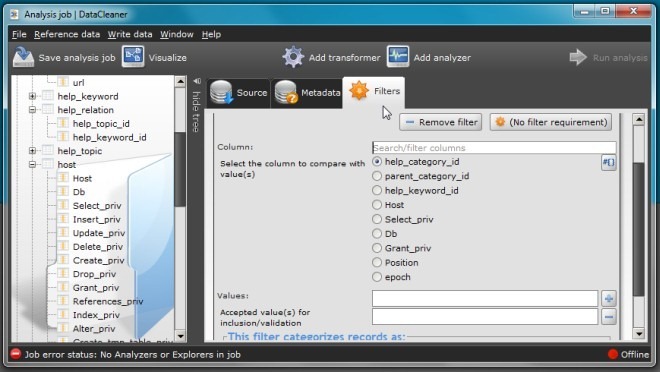Click the Search/filter columns input field
The width and height of the screenshot is (660, 372).
pos(494,148)
